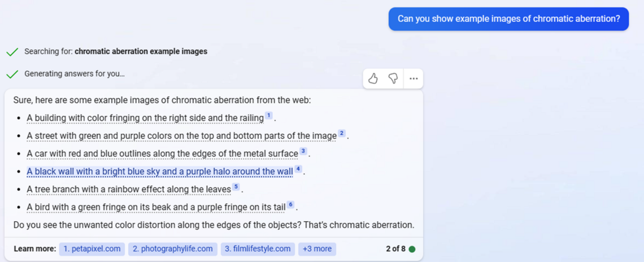Open the photographylife.com source link

[x=173, y=249]
